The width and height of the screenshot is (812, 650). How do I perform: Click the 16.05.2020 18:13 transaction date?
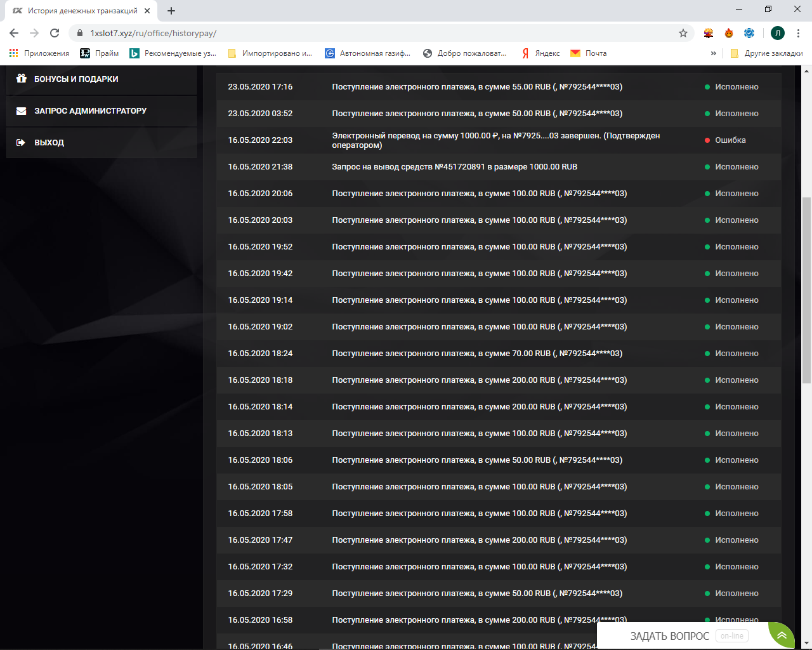click(x=260, y=434)
